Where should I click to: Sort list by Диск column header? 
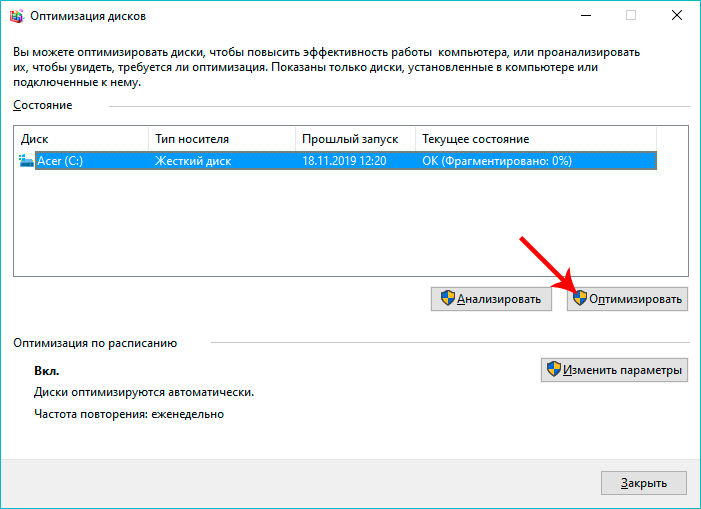[81, 139]
